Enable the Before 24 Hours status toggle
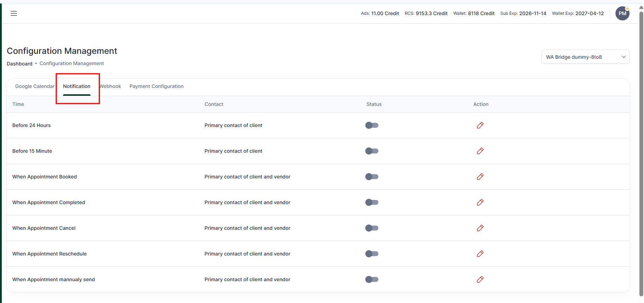Image resolution: width=644 pixels, height=303 pixels. [372, 125]
